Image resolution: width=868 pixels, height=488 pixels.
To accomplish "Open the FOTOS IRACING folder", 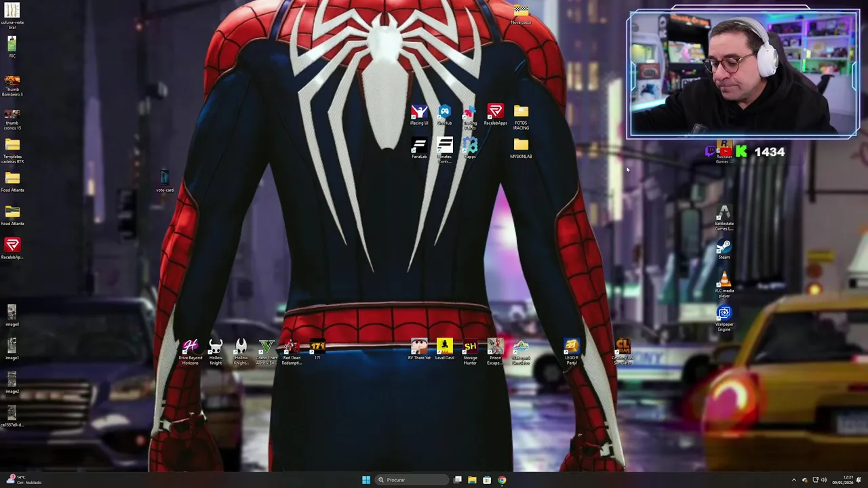I will coord(521,117).
